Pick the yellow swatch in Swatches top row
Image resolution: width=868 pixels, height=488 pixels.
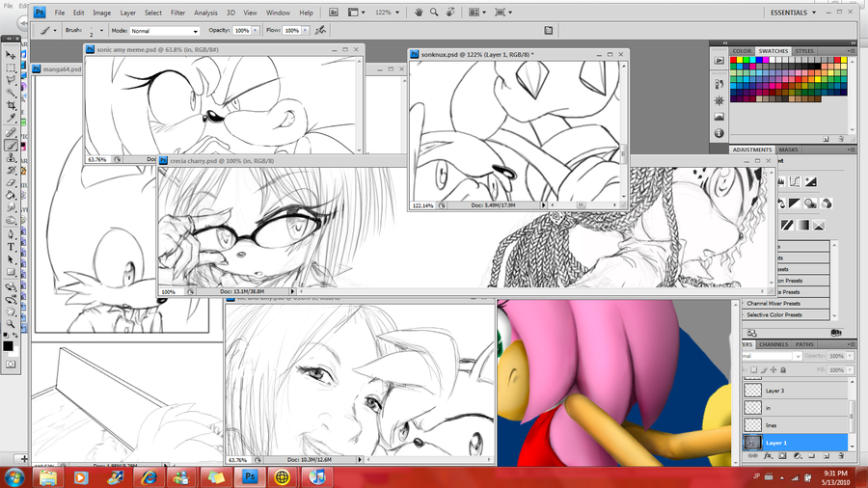(x=740, y=60)
